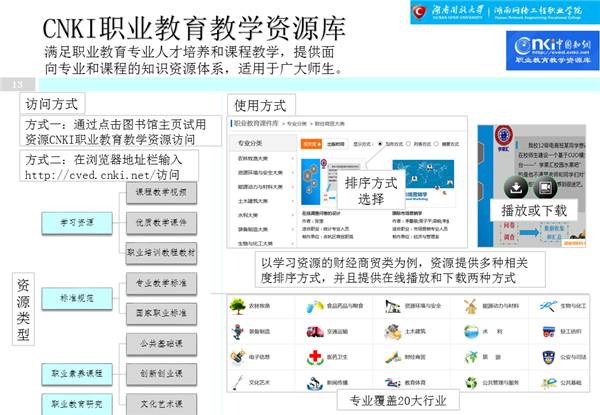600x415 pixels.
Task: Click the 国家职业标准 resource box
Action: pos(161,313)
